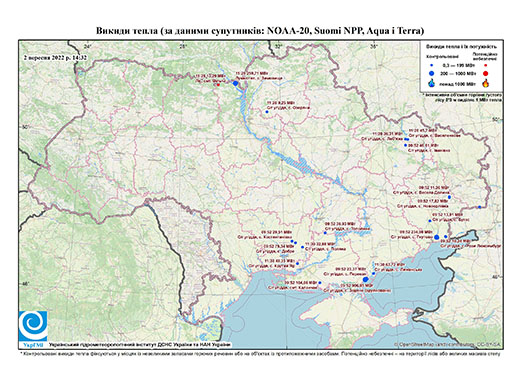Select the large blue circle in legend
520x368 pixels.
click(432, 73)
